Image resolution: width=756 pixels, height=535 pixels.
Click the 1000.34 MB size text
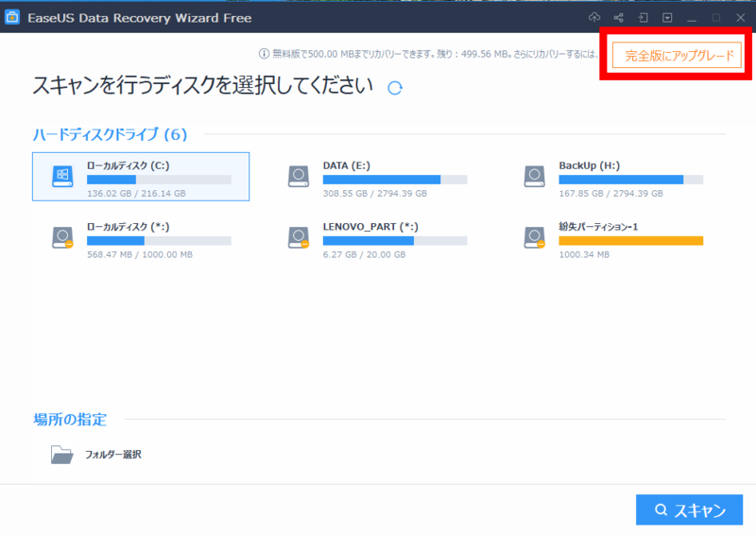(584, 254)
